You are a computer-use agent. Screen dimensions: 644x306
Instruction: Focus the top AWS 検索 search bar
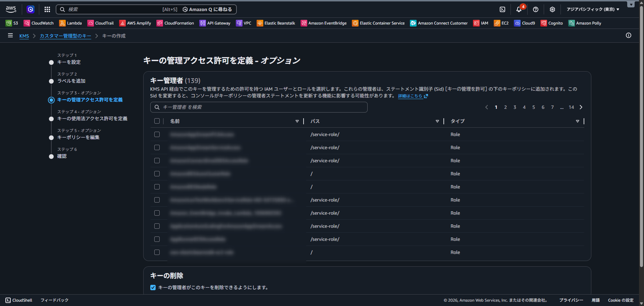click(146, 9)
